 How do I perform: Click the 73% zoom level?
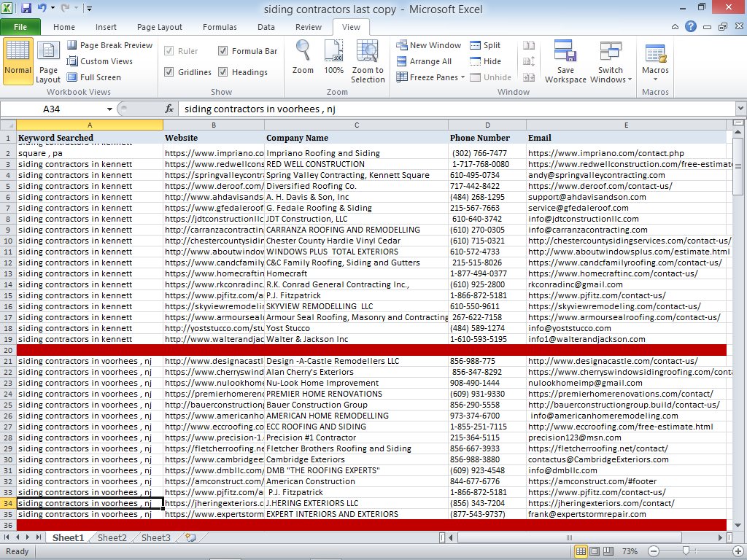point(630,551)
